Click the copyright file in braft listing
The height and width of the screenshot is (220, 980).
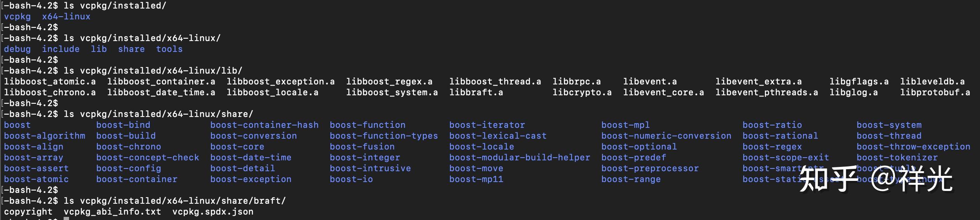coord(28,212)
